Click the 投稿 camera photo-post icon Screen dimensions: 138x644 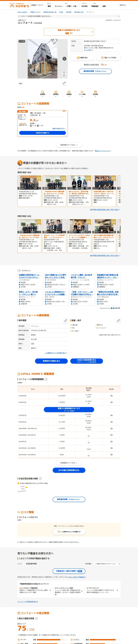pos(64,74)
